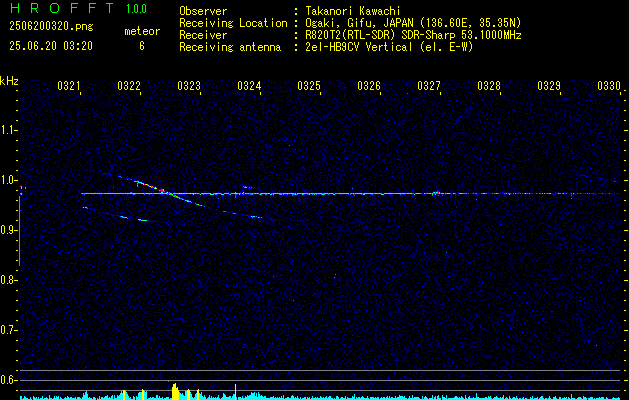
Task: Click the R820T2(RTL-SDR) receiver description
Action: tap(413, 35)
